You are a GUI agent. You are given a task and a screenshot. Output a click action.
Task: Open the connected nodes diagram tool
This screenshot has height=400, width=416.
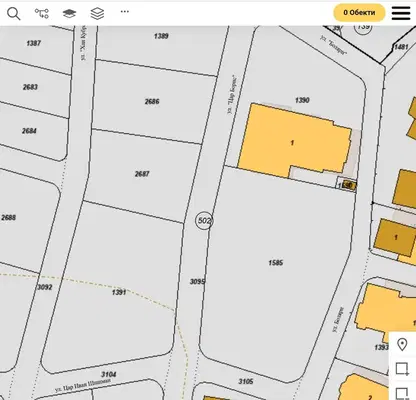(42, 13)
